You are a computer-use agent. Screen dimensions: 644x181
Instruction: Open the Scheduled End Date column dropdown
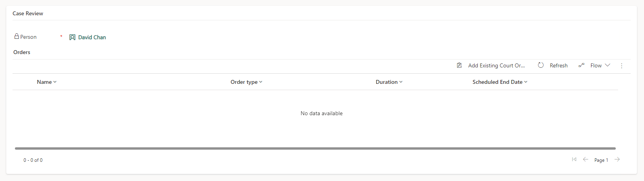500,82
